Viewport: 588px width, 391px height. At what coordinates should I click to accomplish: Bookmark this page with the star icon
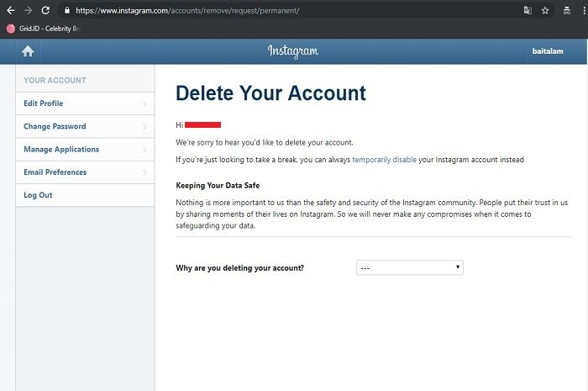click(545, 11)
